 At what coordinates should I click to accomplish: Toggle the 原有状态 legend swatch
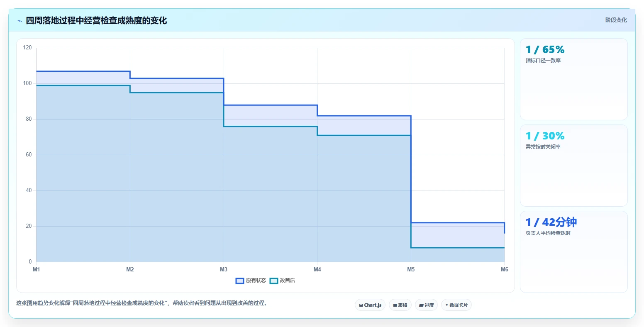[x=240, y=281]
